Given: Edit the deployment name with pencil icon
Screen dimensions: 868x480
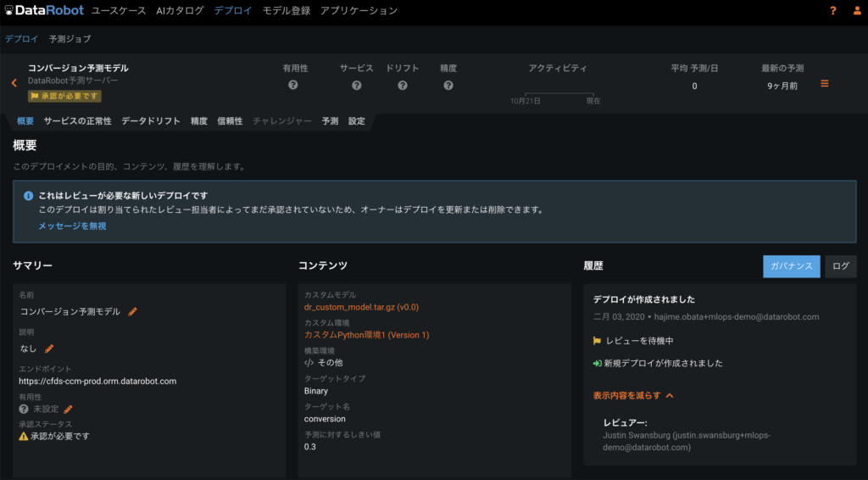Looking at the screenshot, I should (132, 312).
